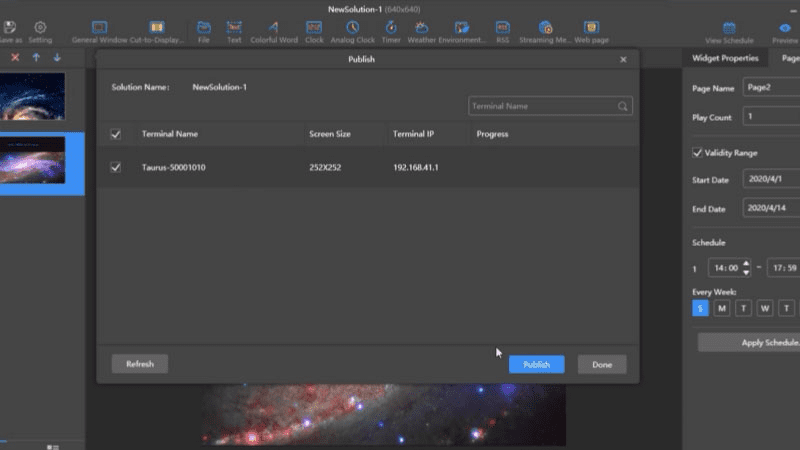Sort by the Terminal IP column header
Viewport: 800px width, 450px height.
[x=413, y=134]
